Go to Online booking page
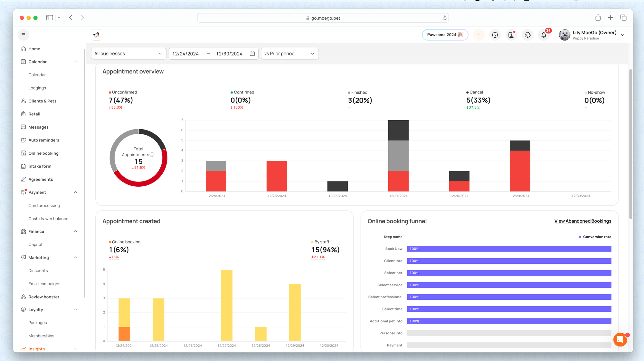The height and width of the screenshot is (361, 644). [43, 153]
